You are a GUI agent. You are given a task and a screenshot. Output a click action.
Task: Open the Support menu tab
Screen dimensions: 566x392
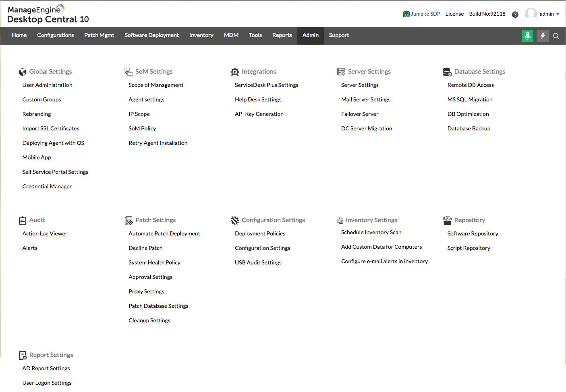click(x=339, y=35)
